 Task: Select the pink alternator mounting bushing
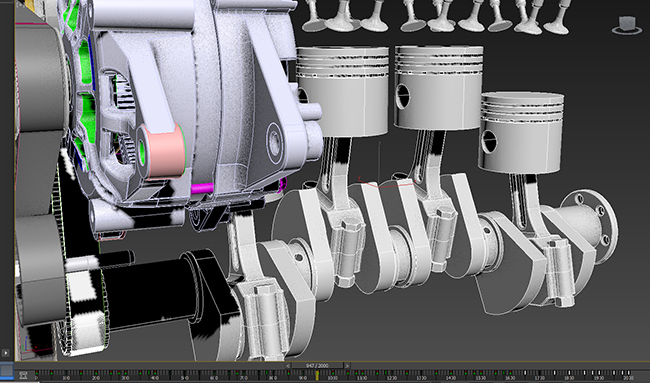tap(165, 150)
